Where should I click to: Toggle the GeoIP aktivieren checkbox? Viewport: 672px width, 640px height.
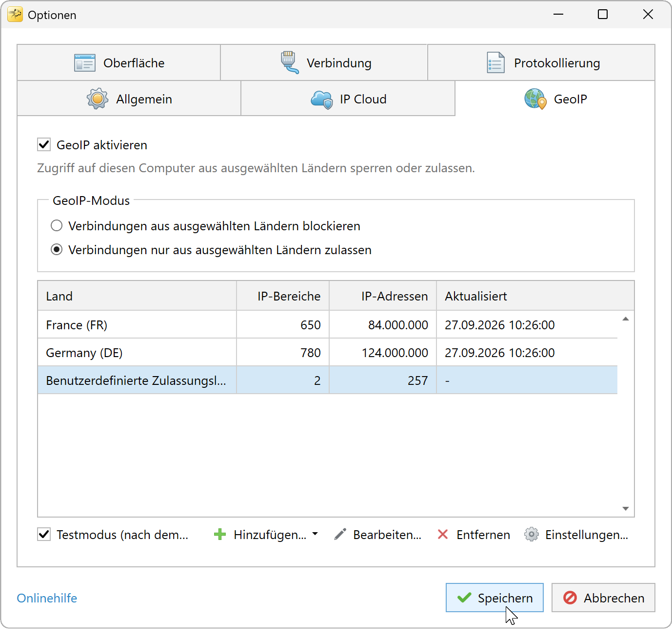(44, 144)
